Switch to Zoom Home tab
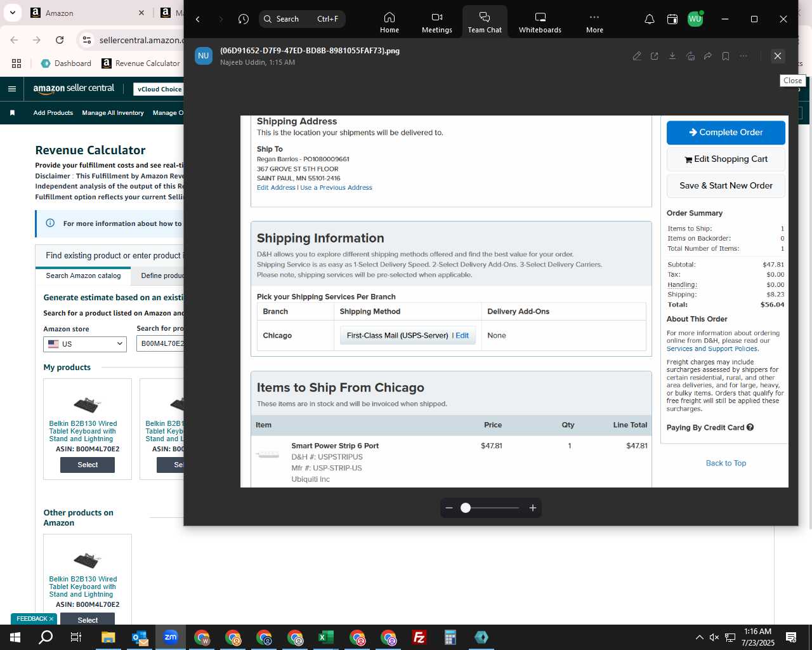The image size is (812, 650). point(390,22)
